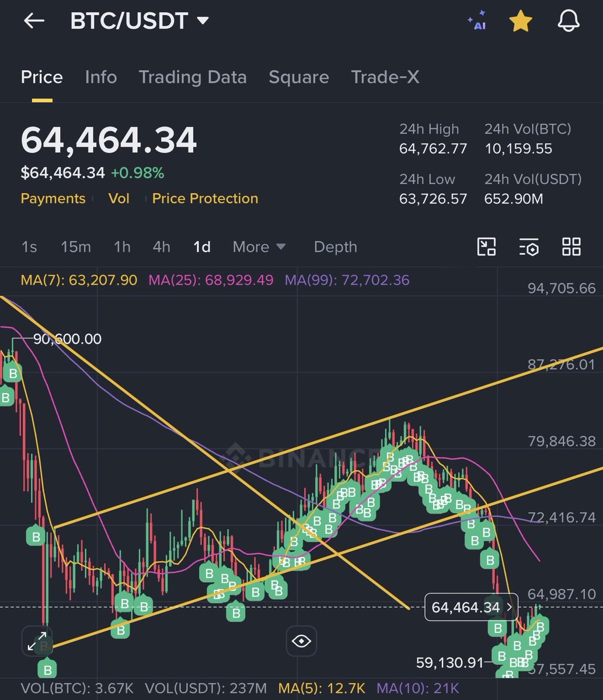Screen dimensions: 603x700
Task: Switch to the Info tab
Action: pyautogui.click(x=100, y=77)
